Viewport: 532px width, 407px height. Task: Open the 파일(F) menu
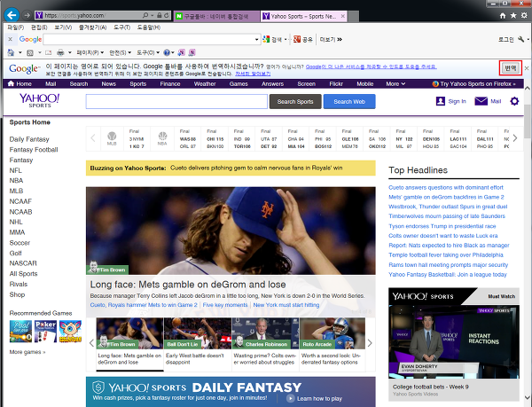[16, 27]
